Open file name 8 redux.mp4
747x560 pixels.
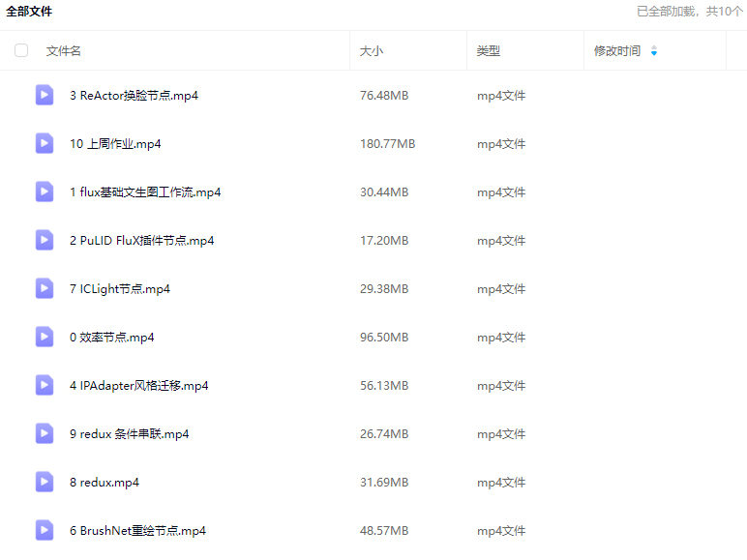[x=105, y=483]
